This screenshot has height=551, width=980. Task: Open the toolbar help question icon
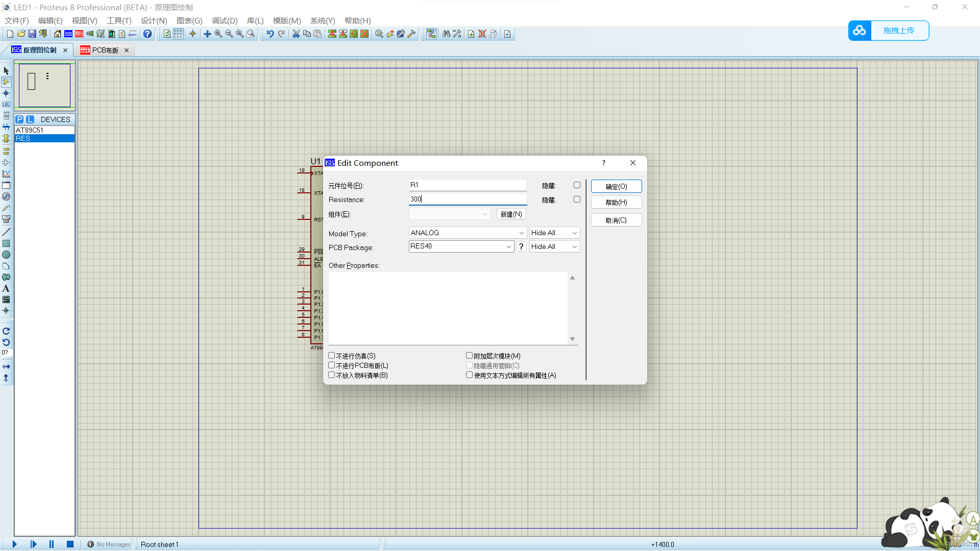[148, 34]
